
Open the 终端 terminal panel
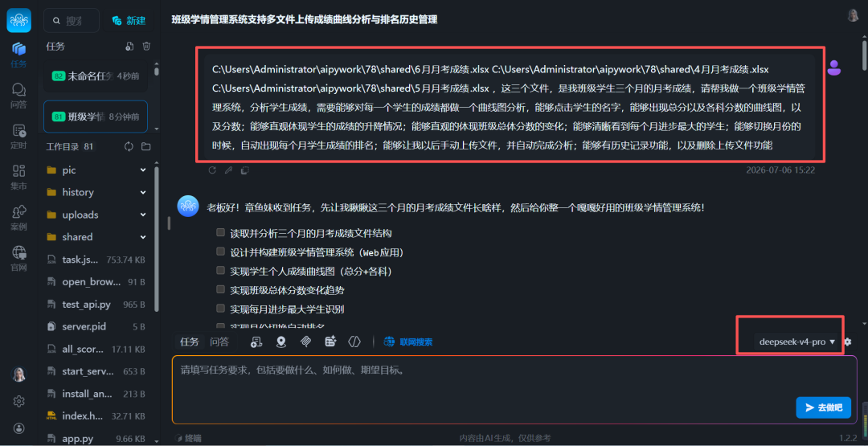click(188, 438)
